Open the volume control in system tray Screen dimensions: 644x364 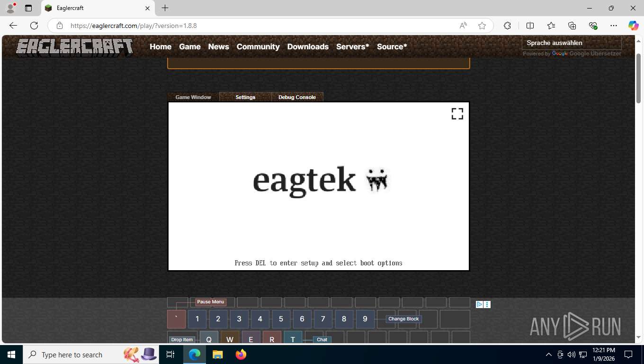(571, 355)
